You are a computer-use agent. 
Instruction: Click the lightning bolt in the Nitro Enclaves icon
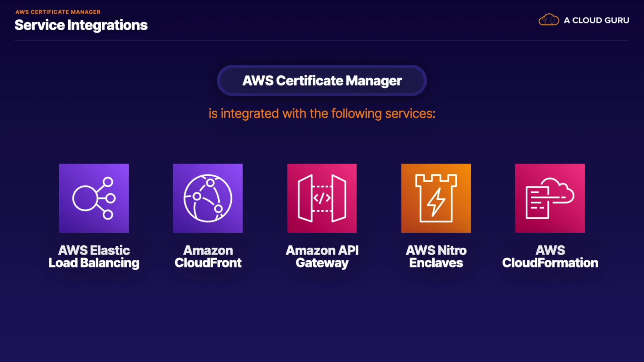pyautogui.click(x=436, y=202)
